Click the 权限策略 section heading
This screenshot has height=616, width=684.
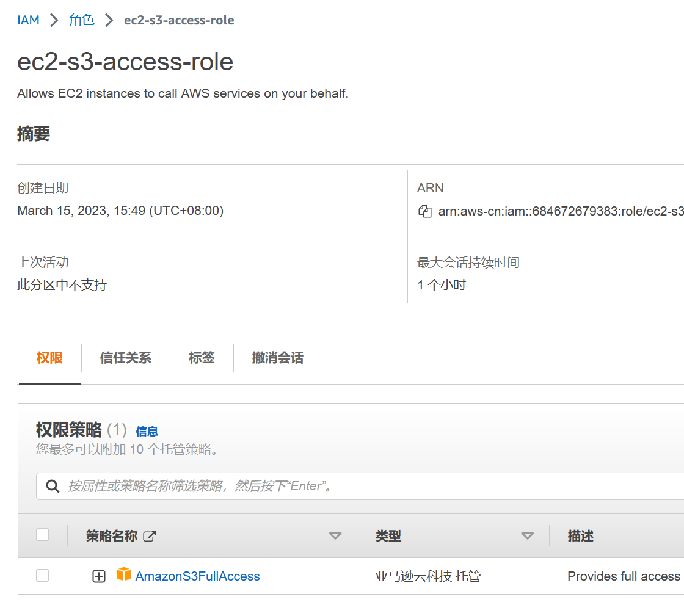(x=69, y=430)
